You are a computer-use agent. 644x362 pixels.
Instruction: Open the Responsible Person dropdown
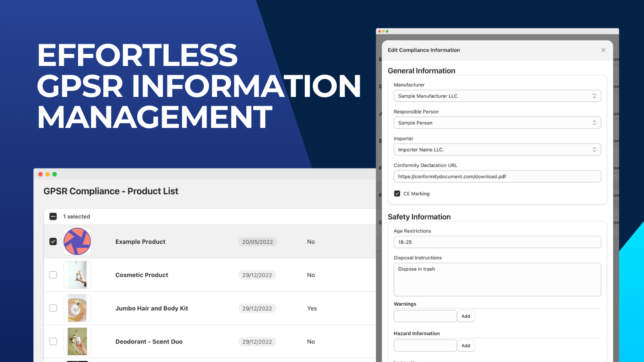point(497,123)
